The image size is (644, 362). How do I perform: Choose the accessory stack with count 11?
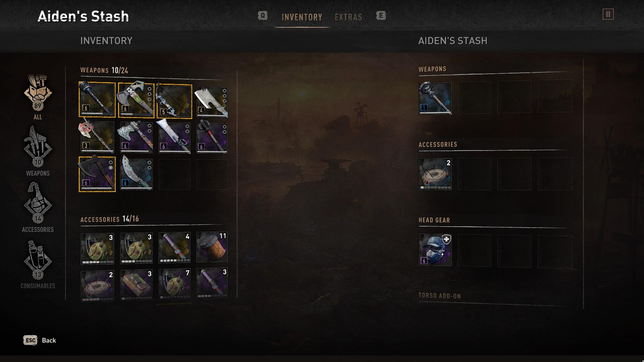coord(212,247)
